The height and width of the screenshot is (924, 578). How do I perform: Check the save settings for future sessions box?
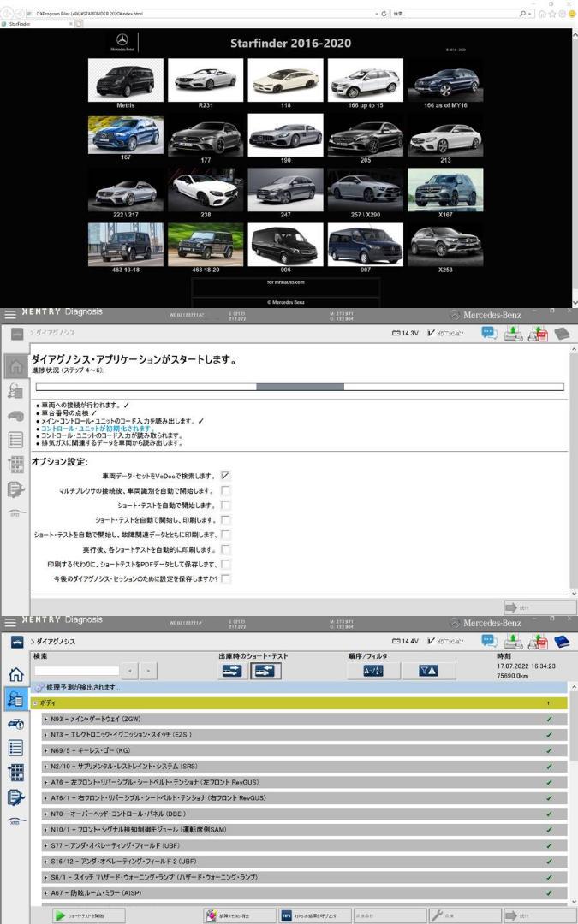[225, 578]
